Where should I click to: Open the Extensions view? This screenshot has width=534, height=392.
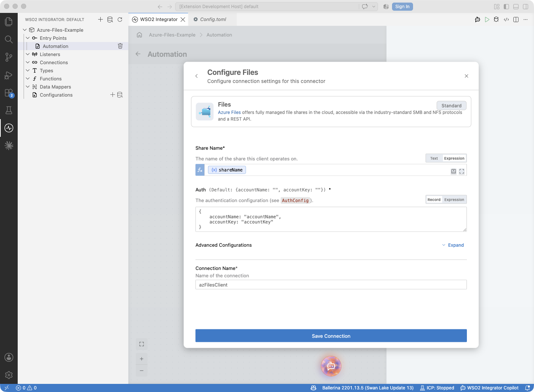[x=9, y=93]
